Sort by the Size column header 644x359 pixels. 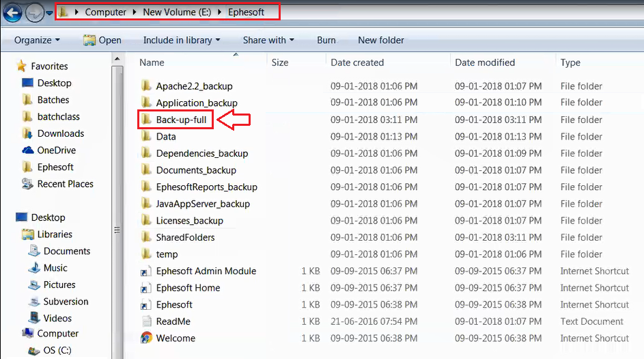pos(280,62)
